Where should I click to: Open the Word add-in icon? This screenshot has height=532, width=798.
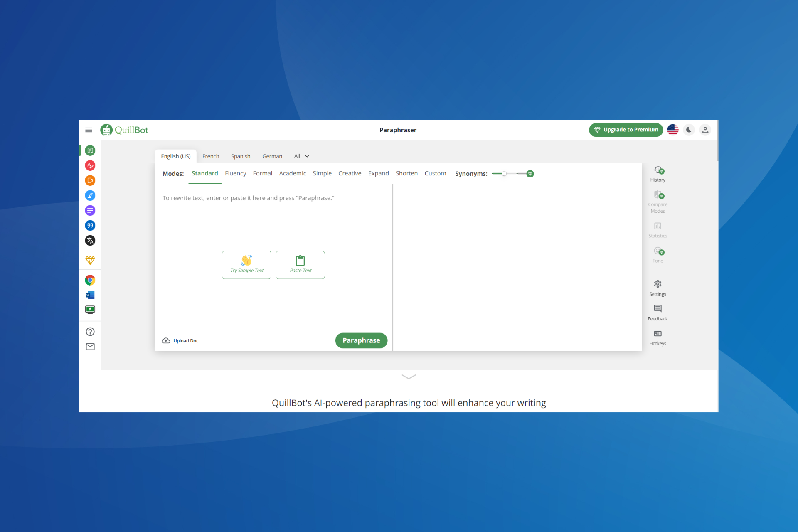click(x=90, y=295)
